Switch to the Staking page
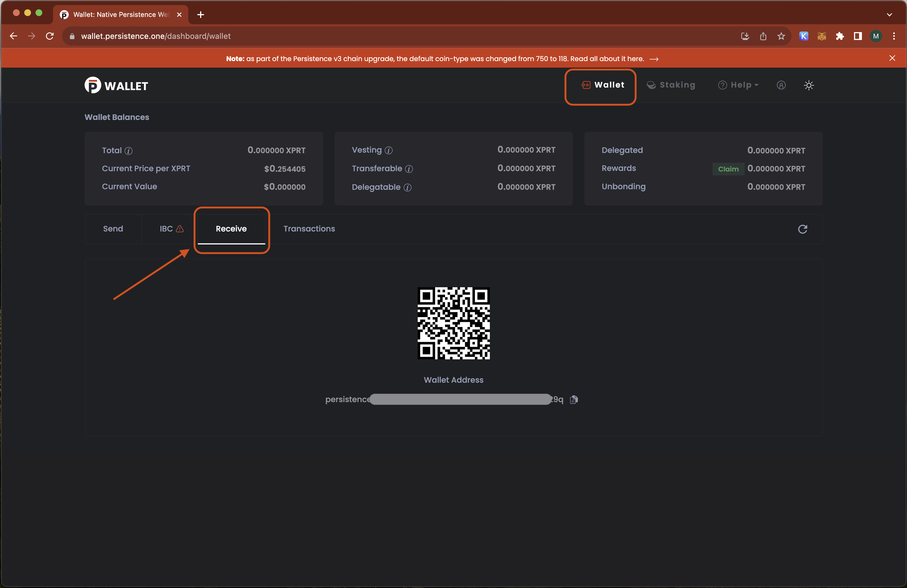Viewport: 907px width, 588px height. (671, 85)
